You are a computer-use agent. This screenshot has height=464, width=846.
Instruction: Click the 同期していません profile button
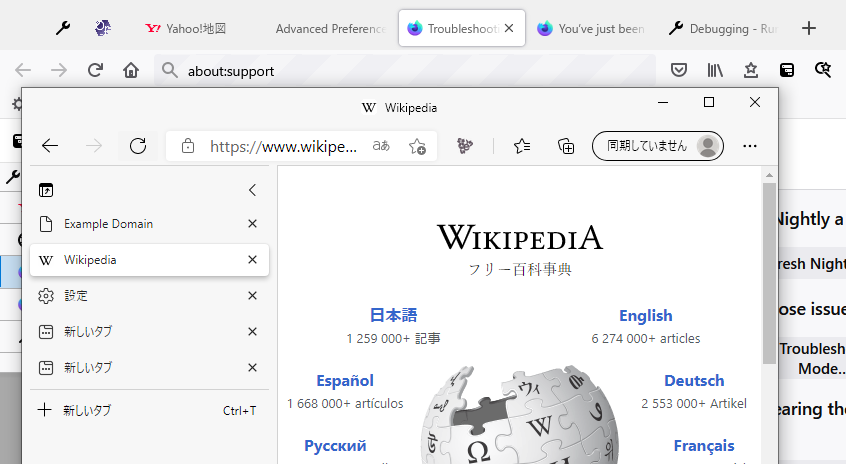658,146
